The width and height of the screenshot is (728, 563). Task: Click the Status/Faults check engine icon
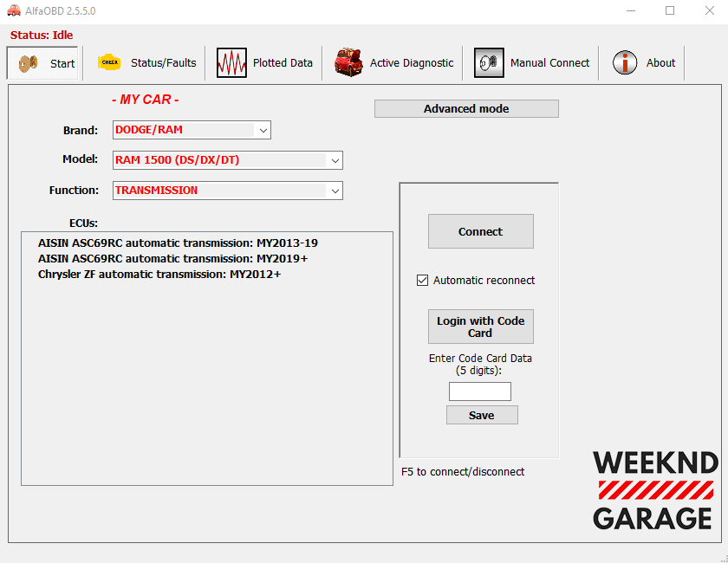click(109, 62)
